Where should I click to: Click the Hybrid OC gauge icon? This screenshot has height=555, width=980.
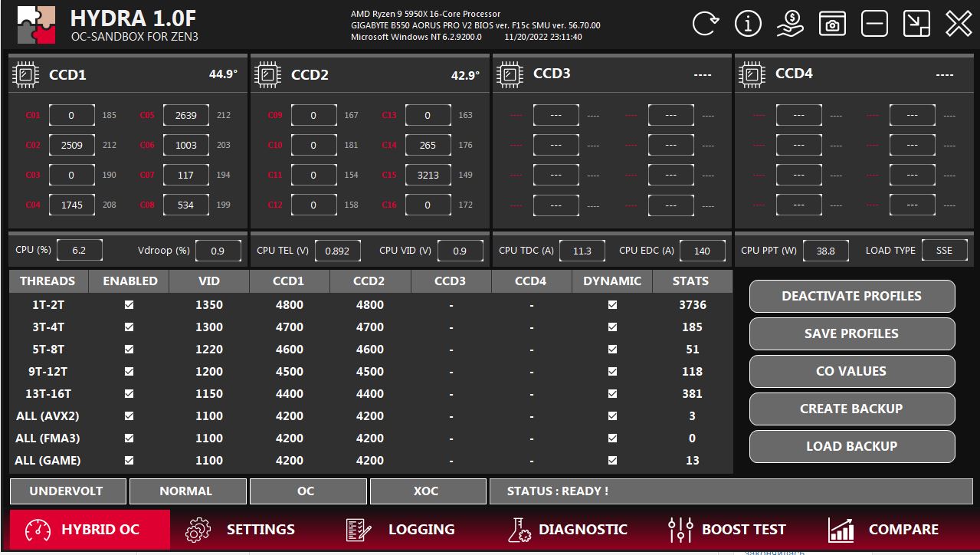38,530
